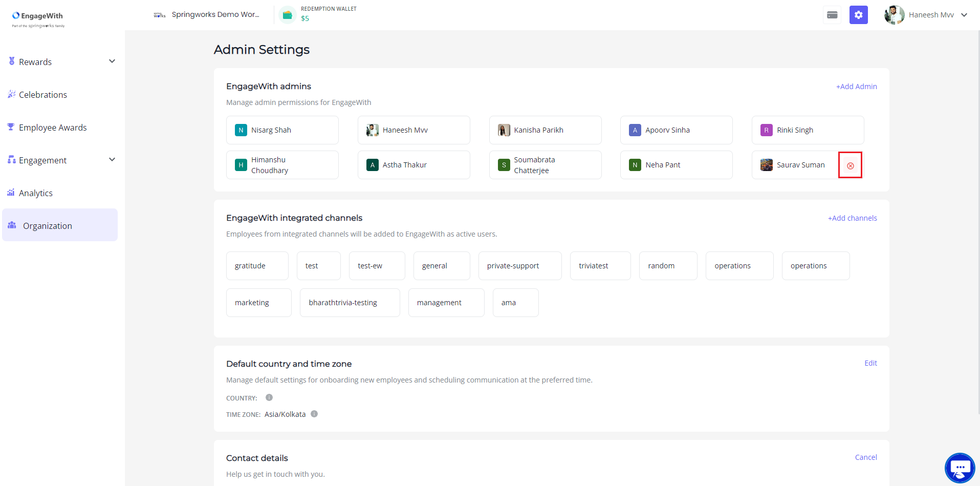Click Astha Thakur's A initial badge

(x=373, y=165)
